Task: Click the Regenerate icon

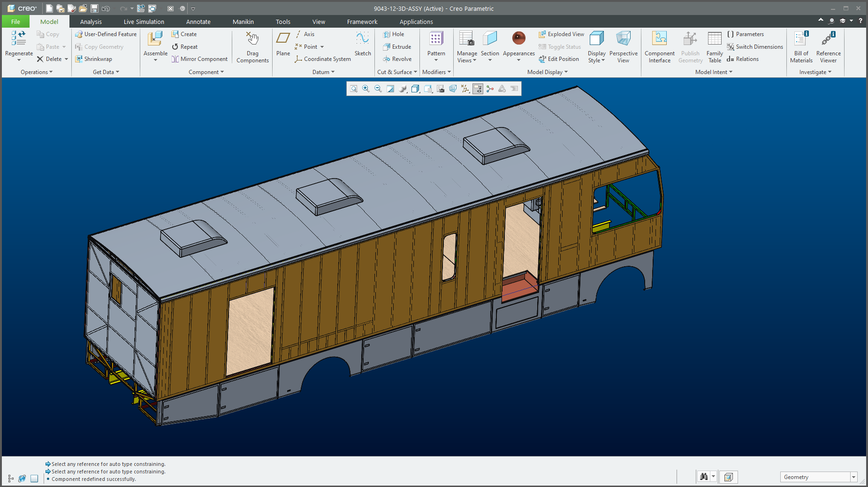Action: (19, 39)
